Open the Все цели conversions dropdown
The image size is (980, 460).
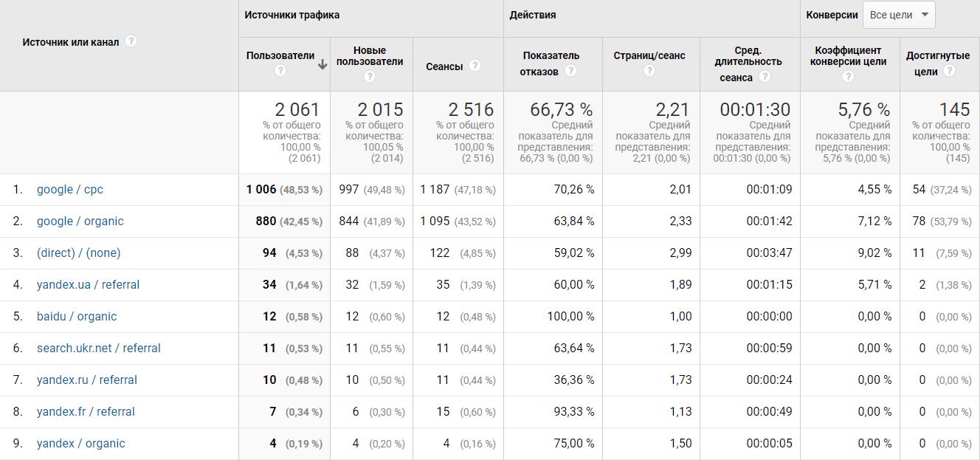point(899,15)
